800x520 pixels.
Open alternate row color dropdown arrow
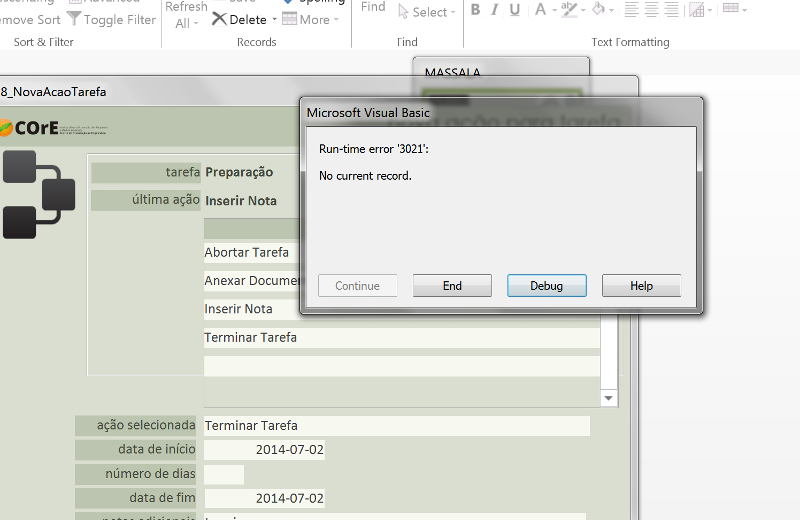[x=744, y=10]
